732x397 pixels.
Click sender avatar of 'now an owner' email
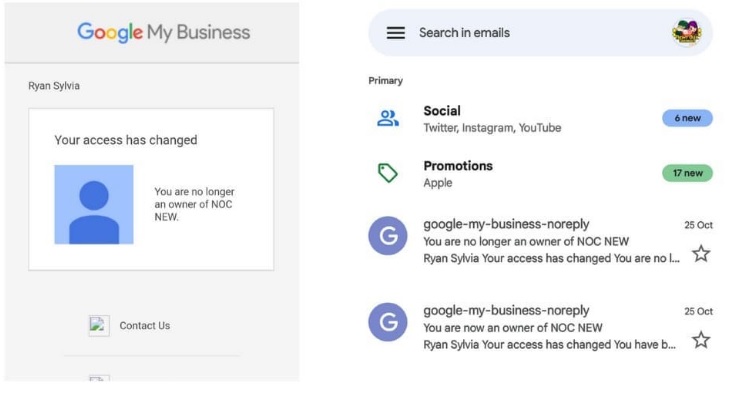point(387,322)
